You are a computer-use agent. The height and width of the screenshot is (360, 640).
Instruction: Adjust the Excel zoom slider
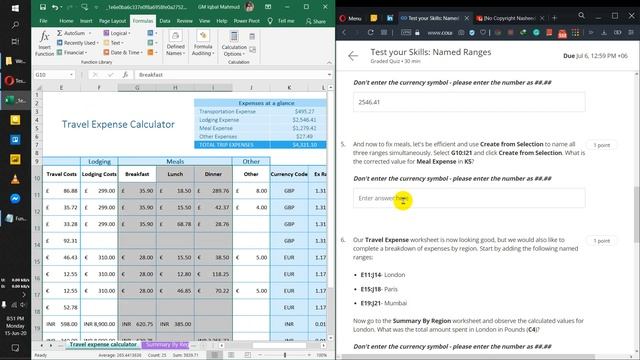point(285,355)
